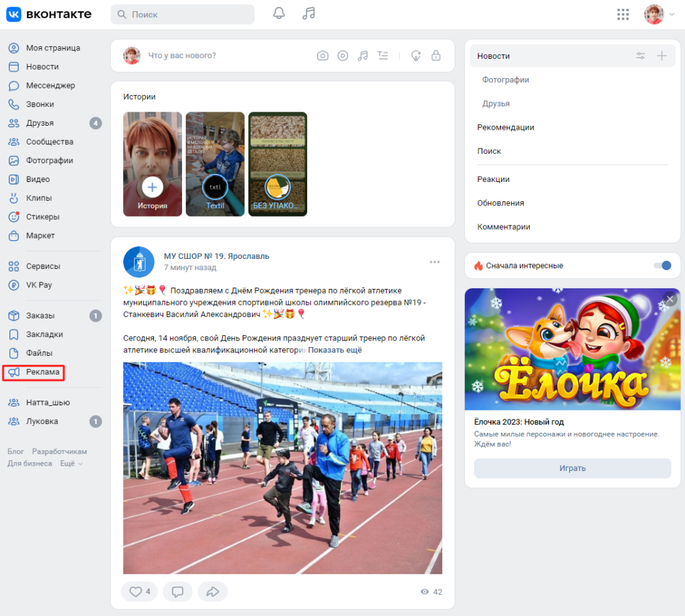Viewport: 685px width, 616px height.
Task: Open the music note icon in header
Action: click(x=308, y=14)
